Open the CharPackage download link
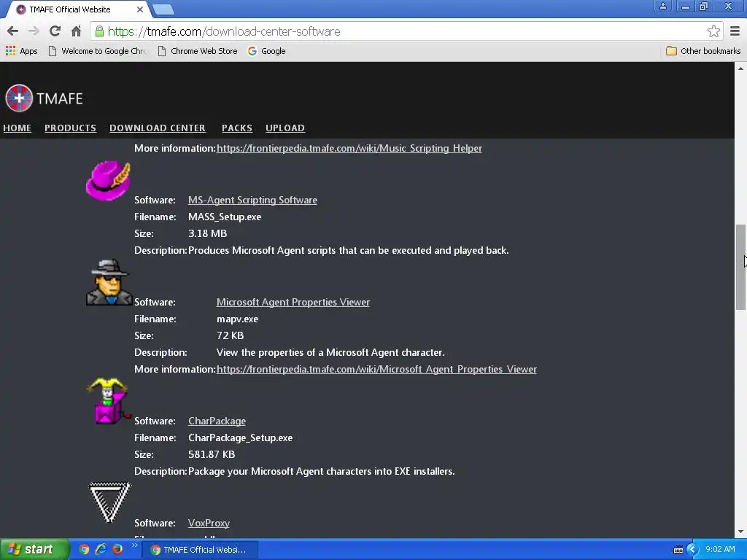 (217, 421)
